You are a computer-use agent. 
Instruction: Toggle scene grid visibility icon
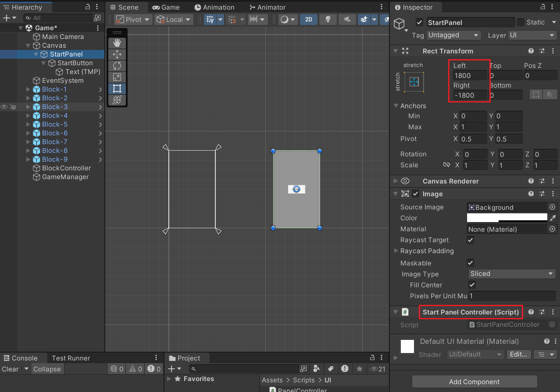coord(210,20)
